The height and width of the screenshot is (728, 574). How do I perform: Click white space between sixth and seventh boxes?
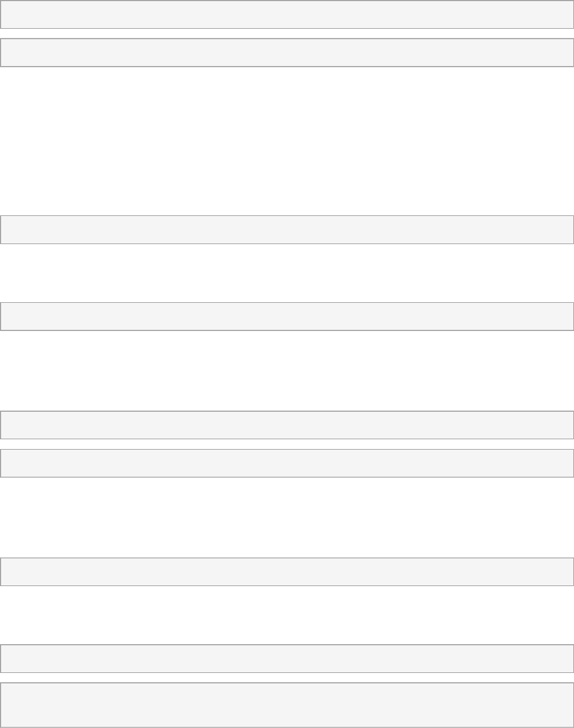(287, 517)
